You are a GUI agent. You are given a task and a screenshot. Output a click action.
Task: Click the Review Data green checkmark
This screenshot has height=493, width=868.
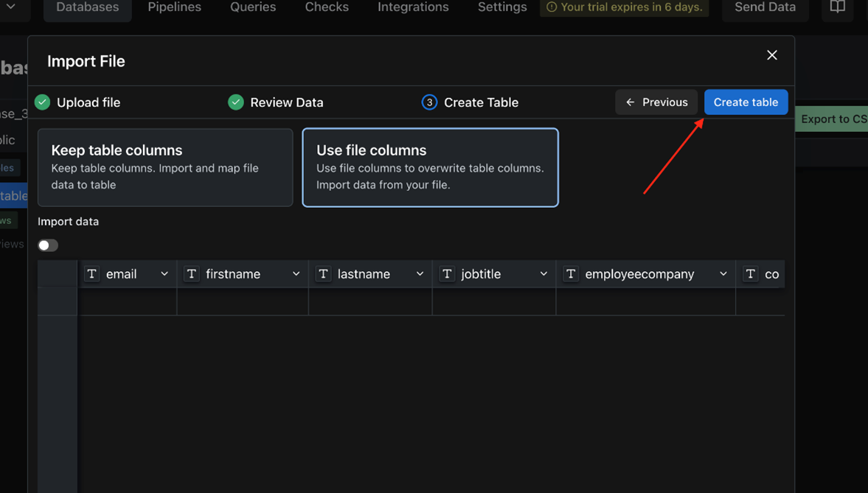tap(236, 102)
